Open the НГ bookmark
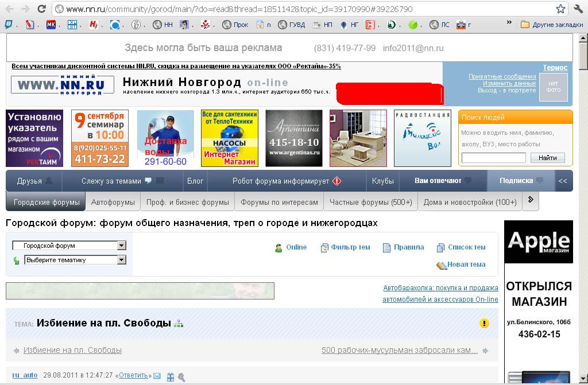The height and width of the screenshot is (385, 588). click(x=349, y=25)
